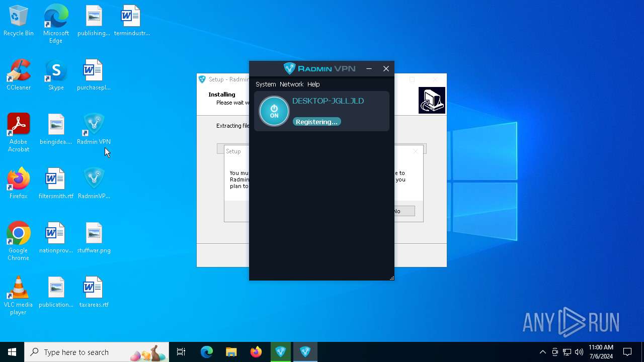Click the No button in Setup dialog
644x362 pixels.
tap(404, 211)
